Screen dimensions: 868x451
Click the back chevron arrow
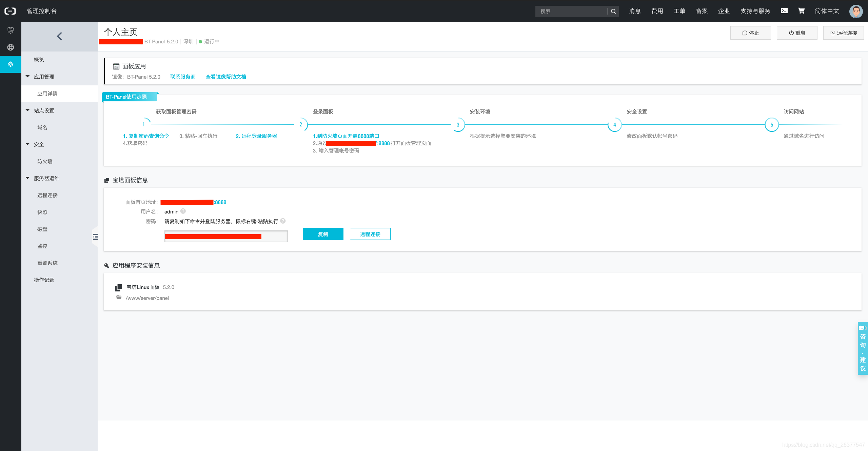pyautogui.click(x=59, y=37)
